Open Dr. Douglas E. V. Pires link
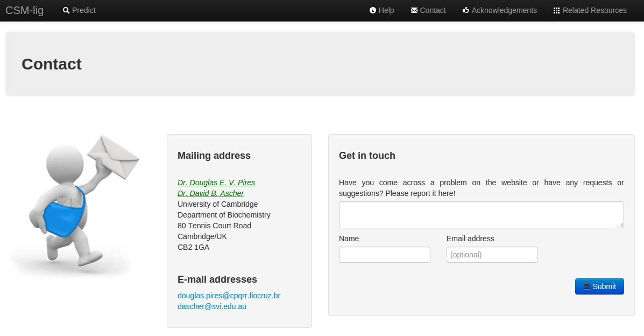 pyautogui.click(x=216, y=183)
